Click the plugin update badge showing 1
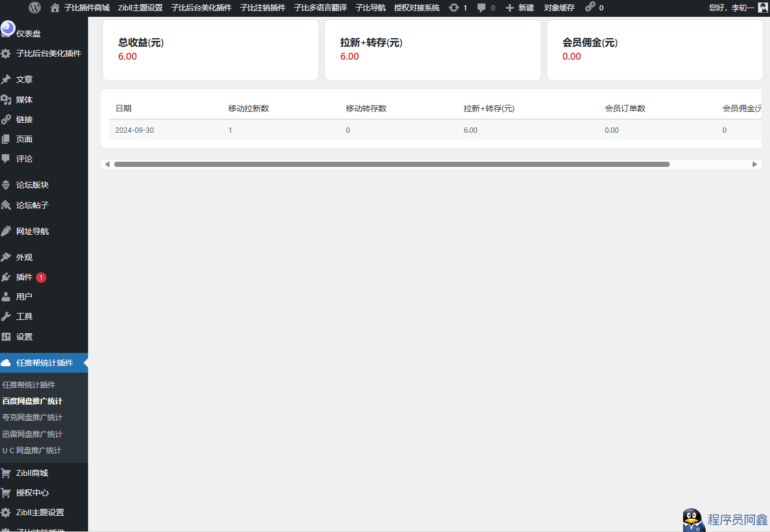The width and height of the screenshot is (770, 532). tap(41, 278)
